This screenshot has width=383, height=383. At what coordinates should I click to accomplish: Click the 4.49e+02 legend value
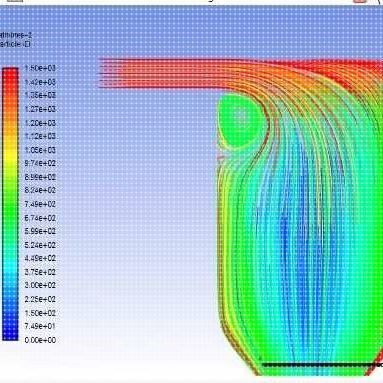point(40,258)
